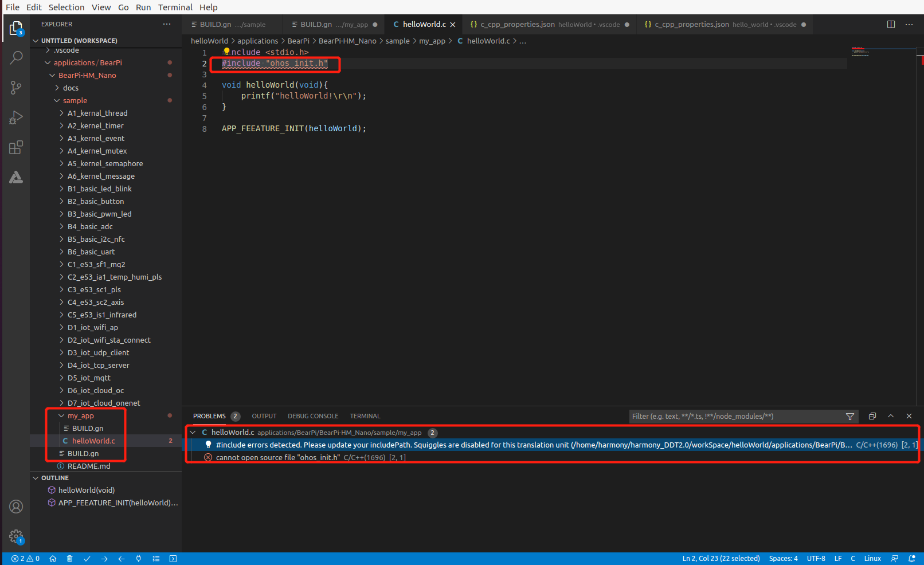Click the notifications bell in status bar
The height and width of the screenshot is (565, 924).
click(x=912, y=559)
